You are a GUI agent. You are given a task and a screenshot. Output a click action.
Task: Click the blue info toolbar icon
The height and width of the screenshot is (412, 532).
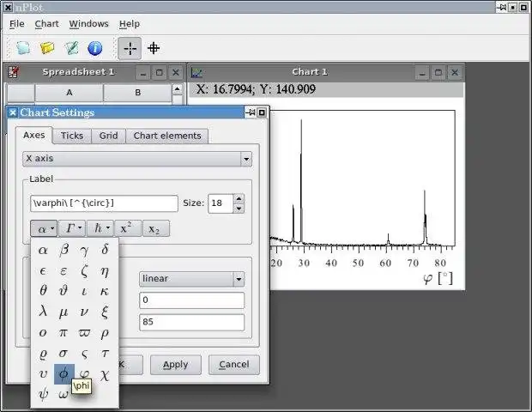pyautogui.click(x=95, y=48)
